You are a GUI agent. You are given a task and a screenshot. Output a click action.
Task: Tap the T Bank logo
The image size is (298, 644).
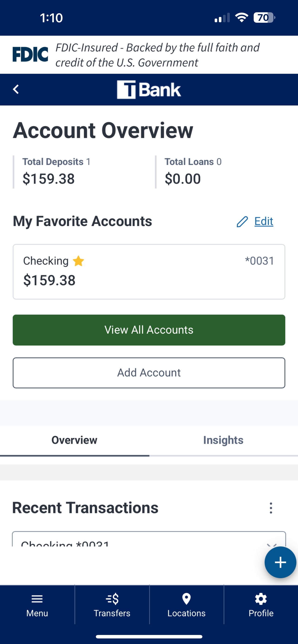coord(149,89)
